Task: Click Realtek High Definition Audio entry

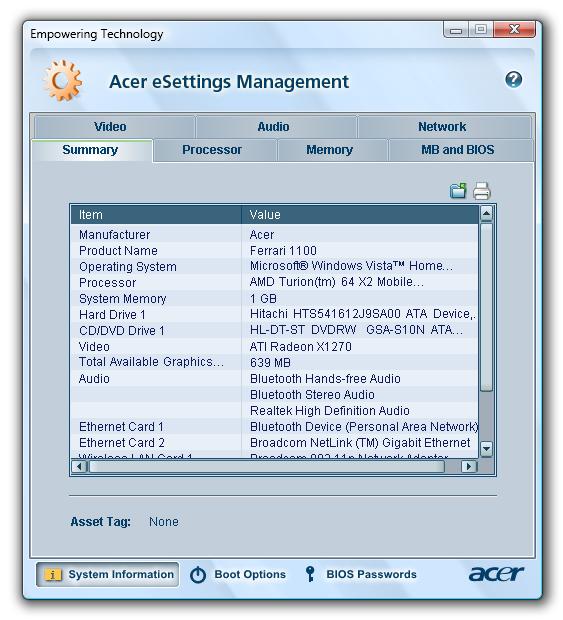Action: coord(330,410)
